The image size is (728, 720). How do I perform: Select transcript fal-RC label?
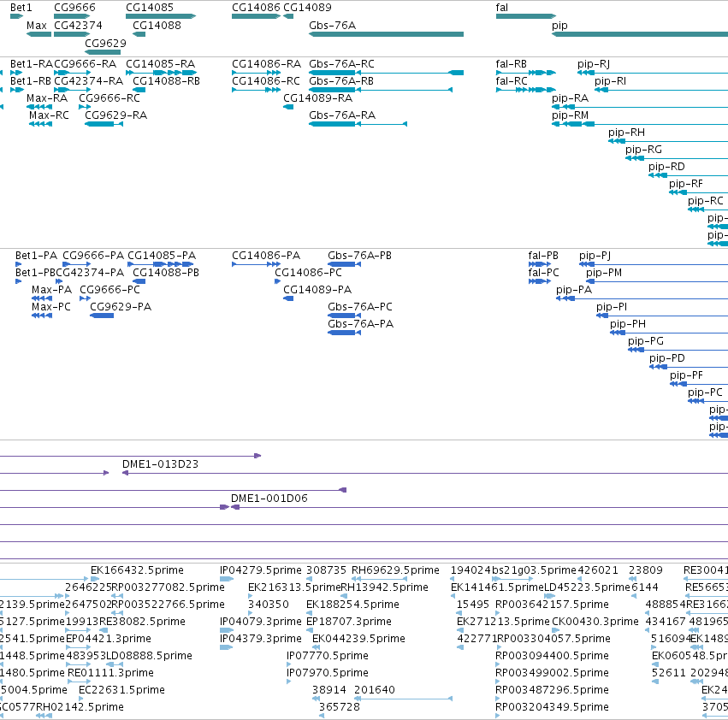pyautogui.click(x=512, y=81)
